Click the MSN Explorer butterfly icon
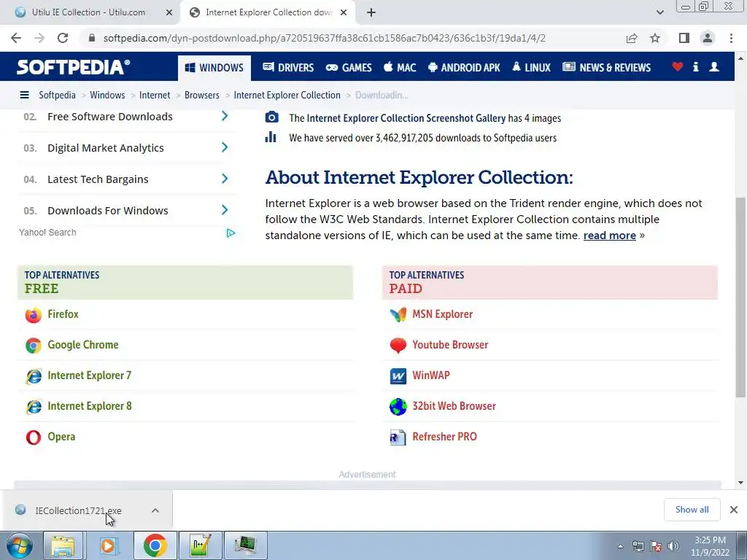The height and width of the screenshot is (560, 747). [x=398, y=315]
